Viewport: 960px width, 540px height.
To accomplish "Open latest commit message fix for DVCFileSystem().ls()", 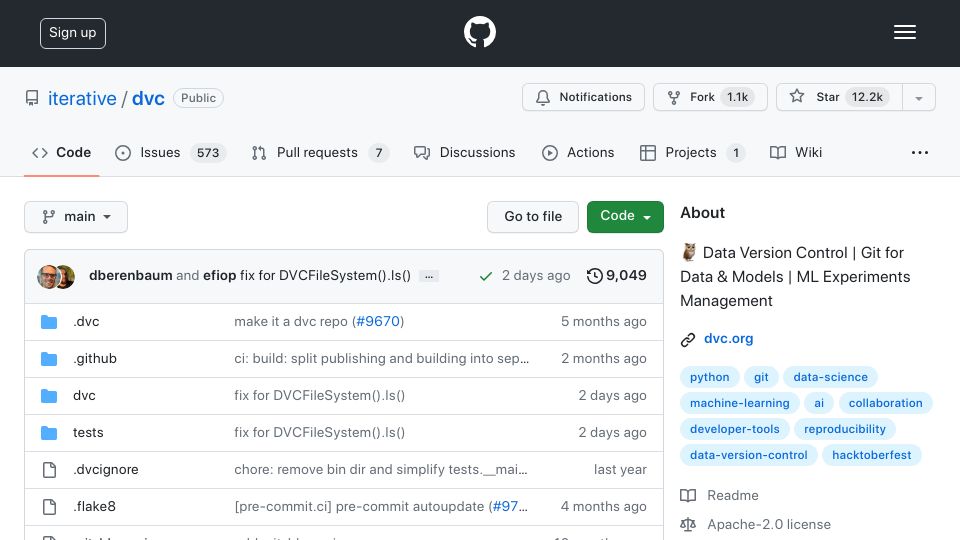I will pyautogui.click(x=325, y=276).
